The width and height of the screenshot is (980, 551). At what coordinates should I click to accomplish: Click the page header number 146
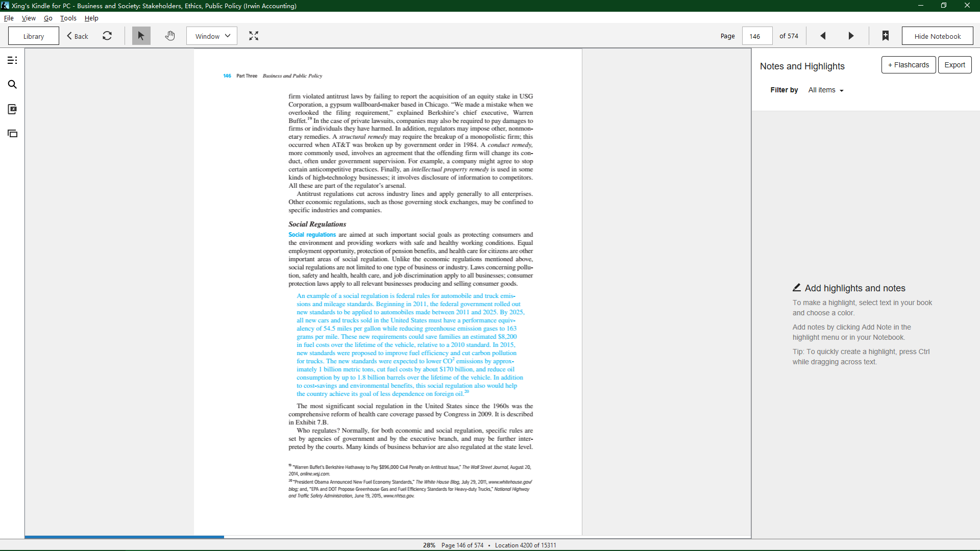click(x=227, y=76)
